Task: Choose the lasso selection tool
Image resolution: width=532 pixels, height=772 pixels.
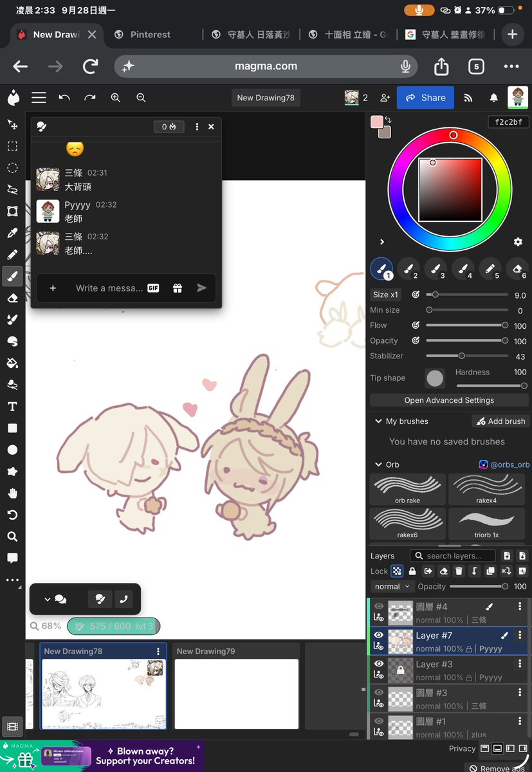Action: (x=12, y=190)
